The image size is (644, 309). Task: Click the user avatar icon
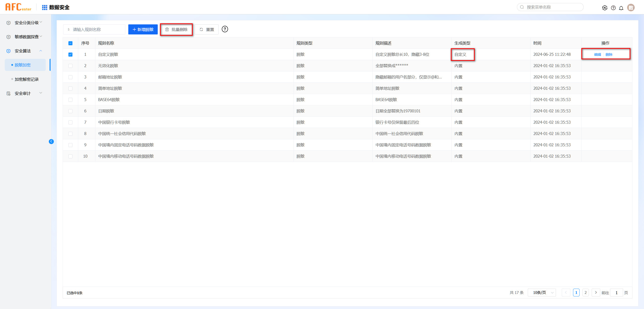[631, 8]
